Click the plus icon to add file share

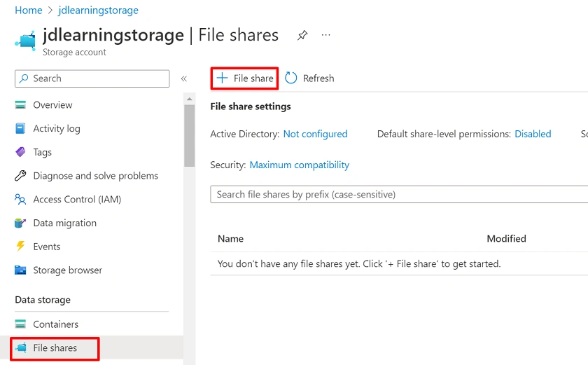[222, 78]
